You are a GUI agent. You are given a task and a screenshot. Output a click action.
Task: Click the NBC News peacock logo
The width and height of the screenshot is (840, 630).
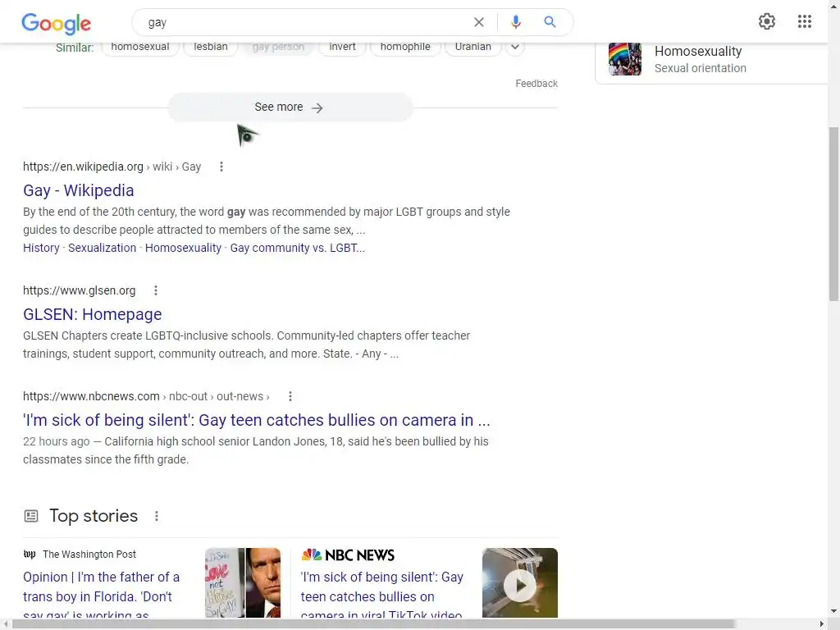pyautogui.click(x=311, y=555)
